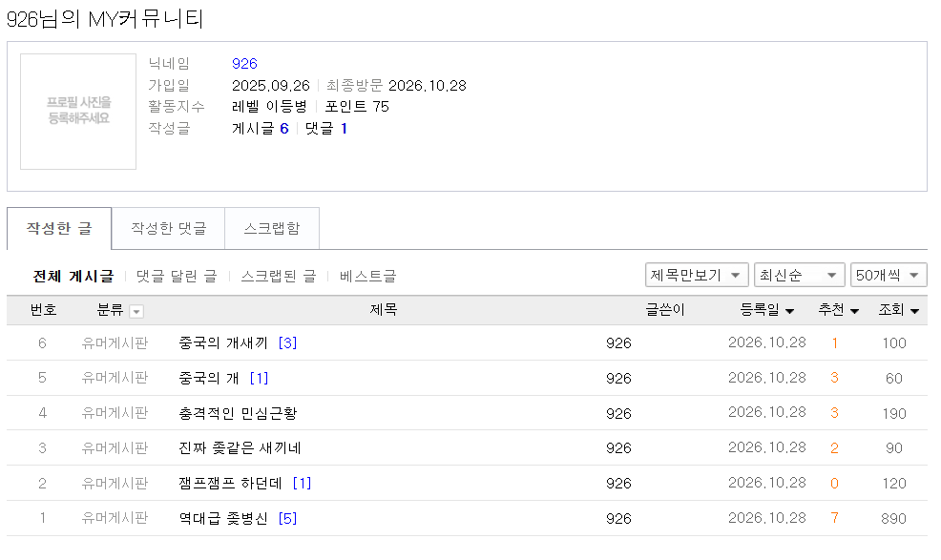941x560 pixels.
Task: Sort by 추천 column header
Action: point(838,310)
